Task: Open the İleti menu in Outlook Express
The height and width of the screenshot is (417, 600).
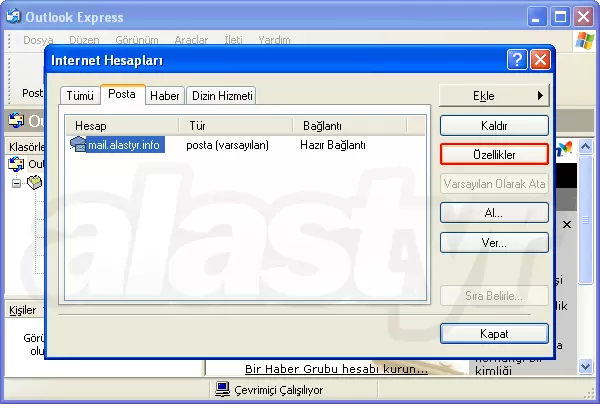Action: (233, 40)
